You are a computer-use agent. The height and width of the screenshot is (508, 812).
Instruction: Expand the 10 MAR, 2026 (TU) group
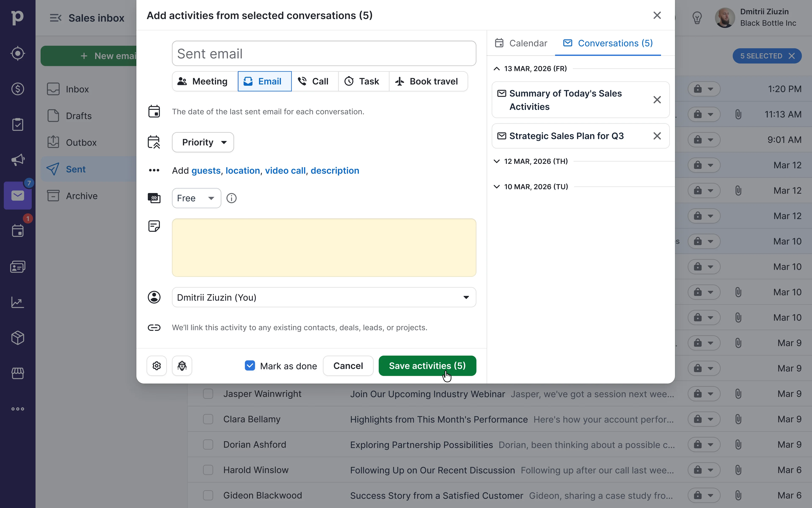[x=497, y=186]
